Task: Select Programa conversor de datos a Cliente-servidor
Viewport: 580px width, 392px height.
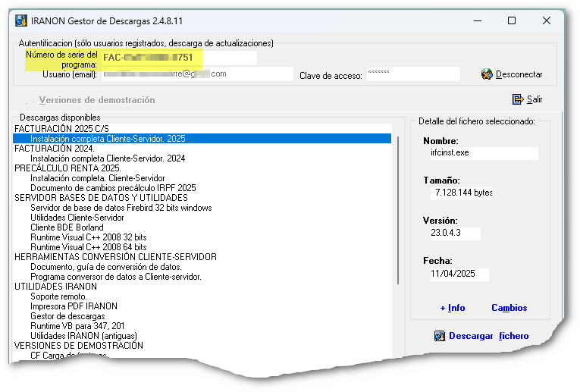Action: (x=115, y=277)
